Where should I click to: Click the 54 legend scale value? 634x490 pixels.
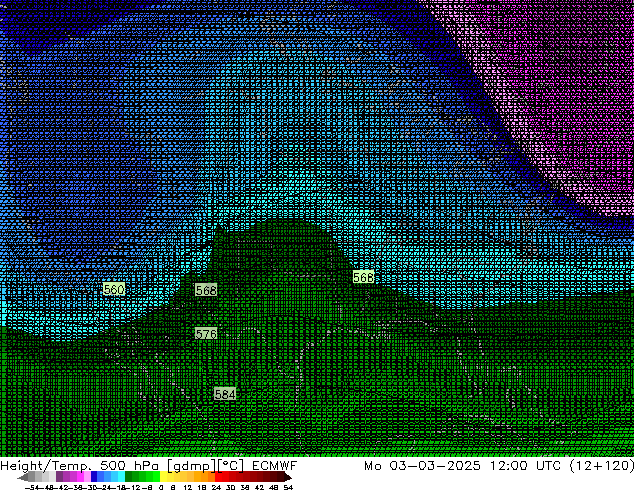(x=287, y=487)
